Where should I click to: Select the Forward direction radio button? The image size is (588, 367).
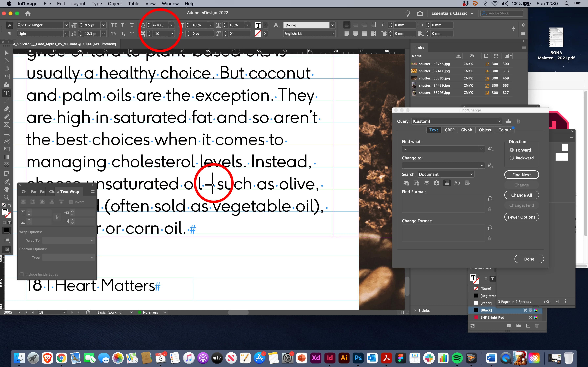pos(512,150)
